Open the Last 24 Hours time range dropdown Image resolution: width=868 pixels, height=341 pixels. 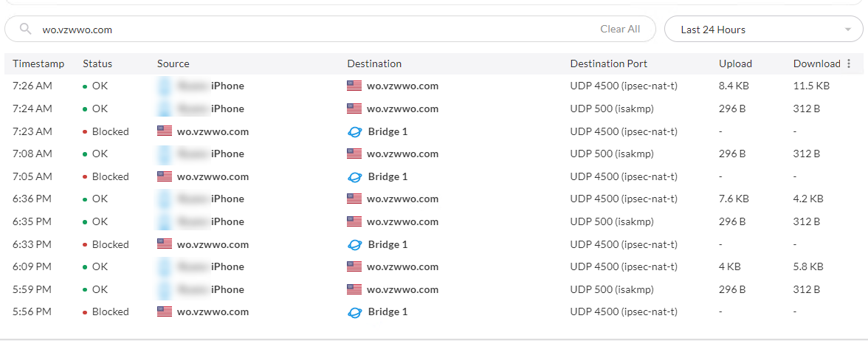pos(763,30)
